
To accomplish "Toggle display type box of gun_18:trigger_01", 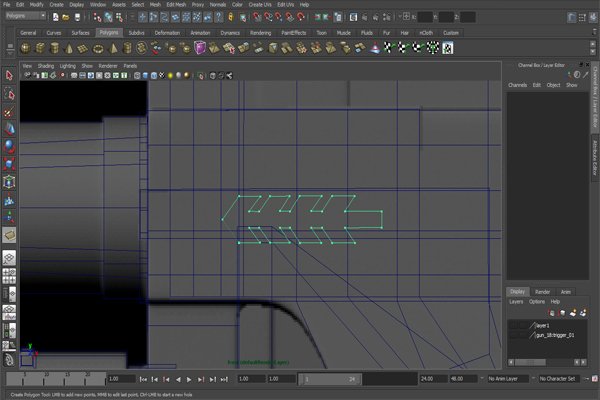I will click(523, 335).
